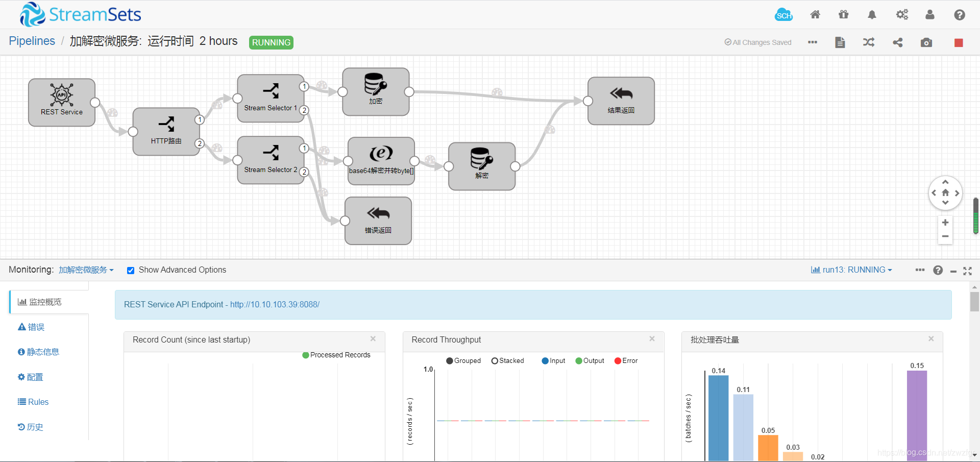
Task: Select the Grouped chart mode
Action: [463, 360]
